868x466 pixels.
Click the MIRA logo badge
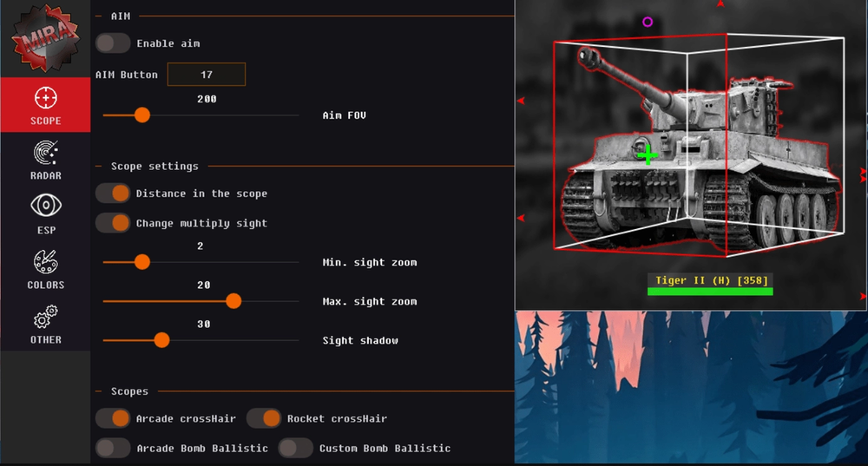45,37
